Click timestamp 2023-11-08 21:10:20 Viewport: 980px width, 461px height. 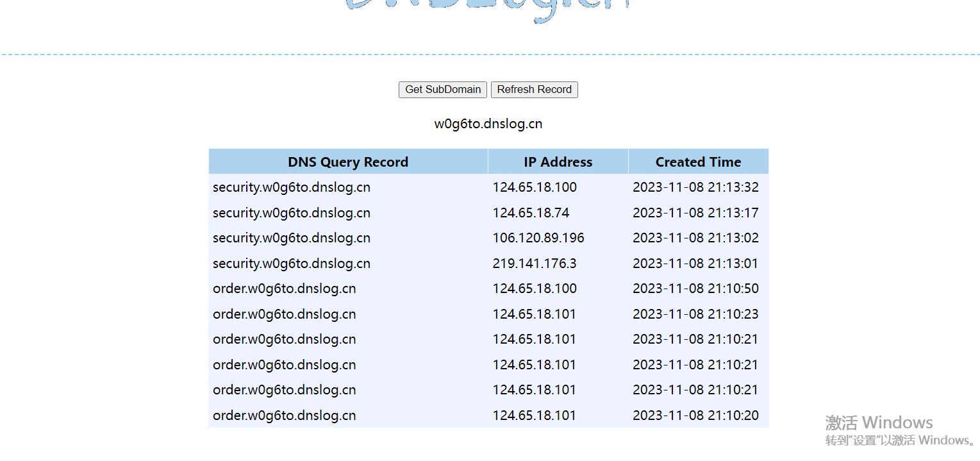click(x=695, y=415)
